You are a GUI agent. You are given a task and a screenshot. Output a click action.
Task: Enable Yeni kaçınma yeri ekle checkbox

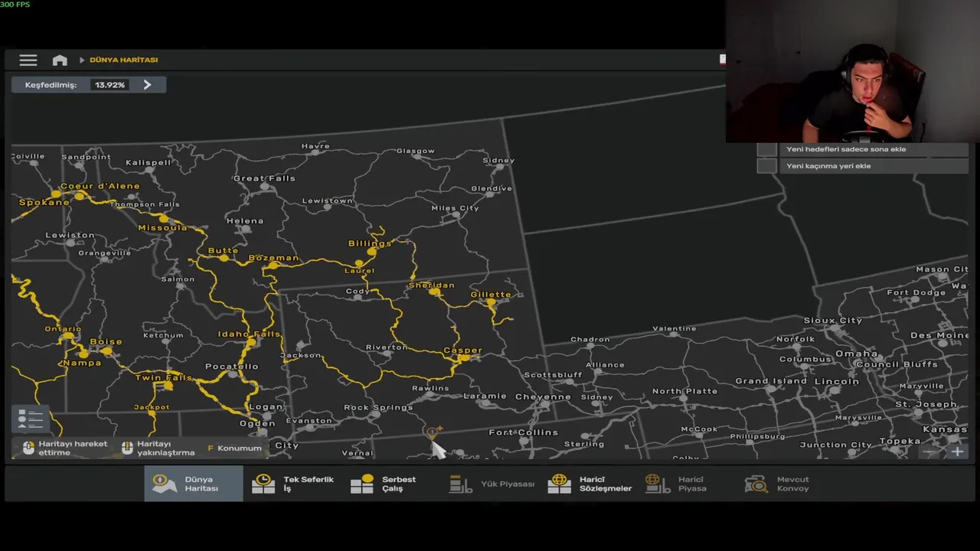coord(766,165)
